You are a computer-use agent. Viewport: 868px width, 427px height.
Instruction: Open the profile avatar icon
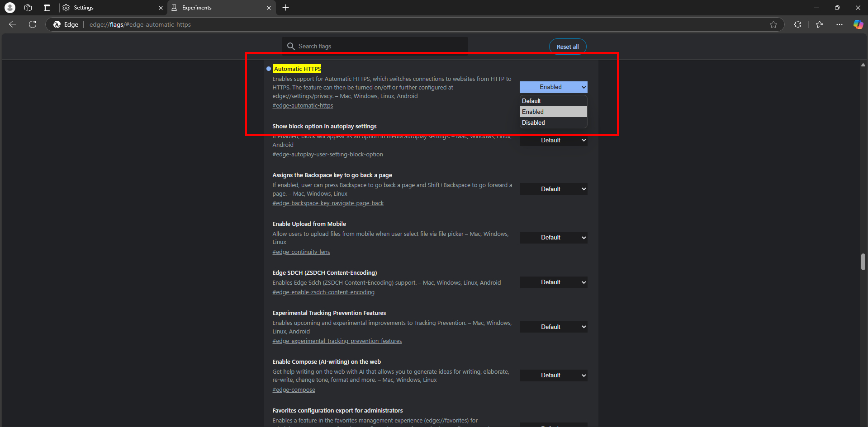pos(9,8)
